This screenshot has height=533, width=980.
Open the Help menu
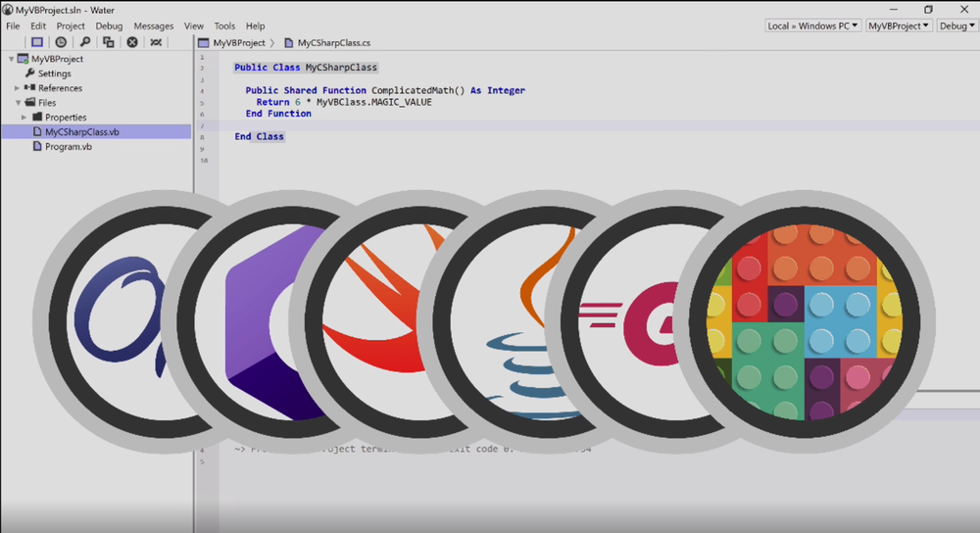click(255, 25)
